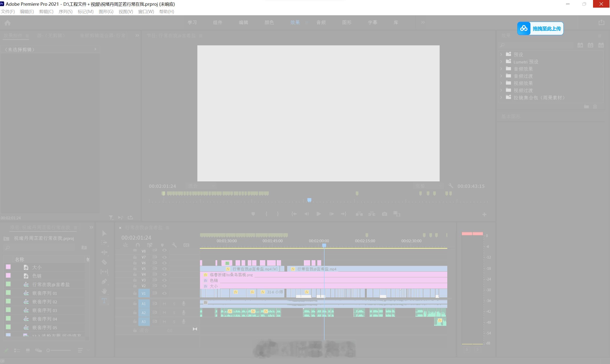This screenshot has width=610, height=364.
Task: Click the timeline playhead marker
Action: [324, 245]
